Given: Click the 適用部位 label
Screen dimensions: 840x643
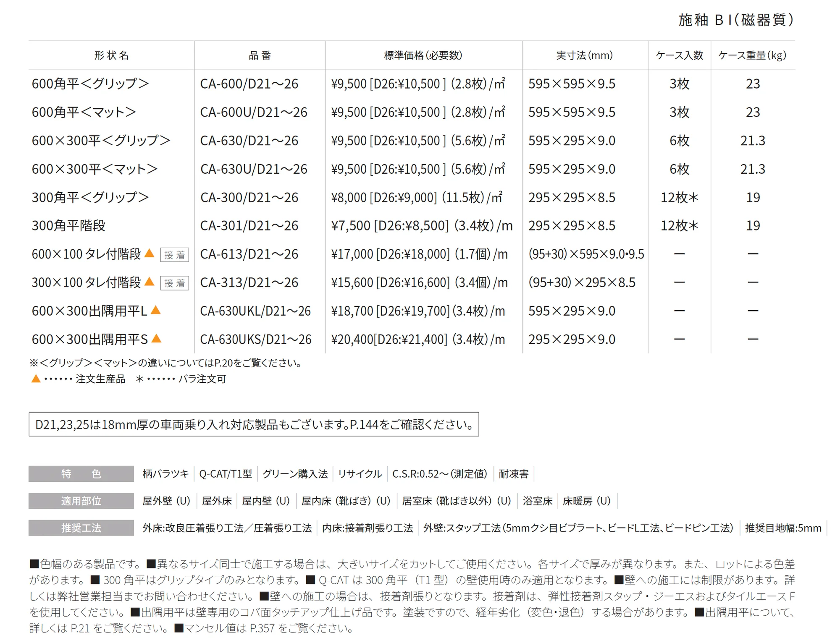Looking at the screenshot, I should [x=81, y=501].
